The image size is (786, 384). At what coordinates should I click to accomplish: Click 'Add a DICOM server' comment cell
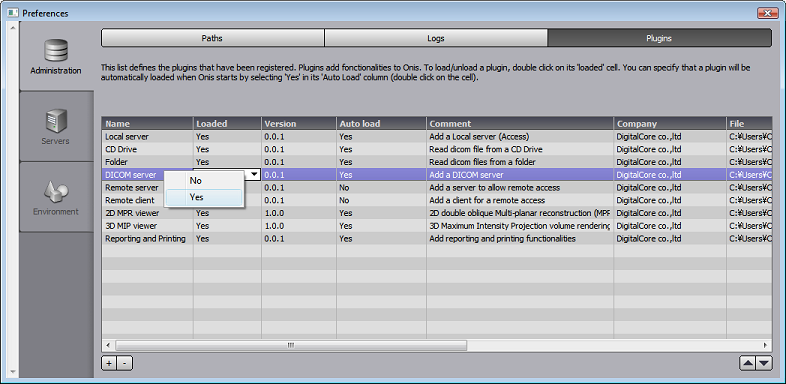click(x=520, y=175)
